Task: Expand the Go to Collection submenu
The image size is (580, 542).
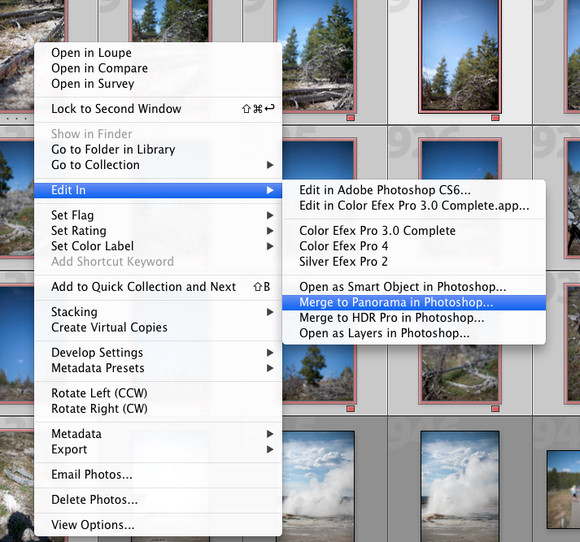Action: pos(270,165)
